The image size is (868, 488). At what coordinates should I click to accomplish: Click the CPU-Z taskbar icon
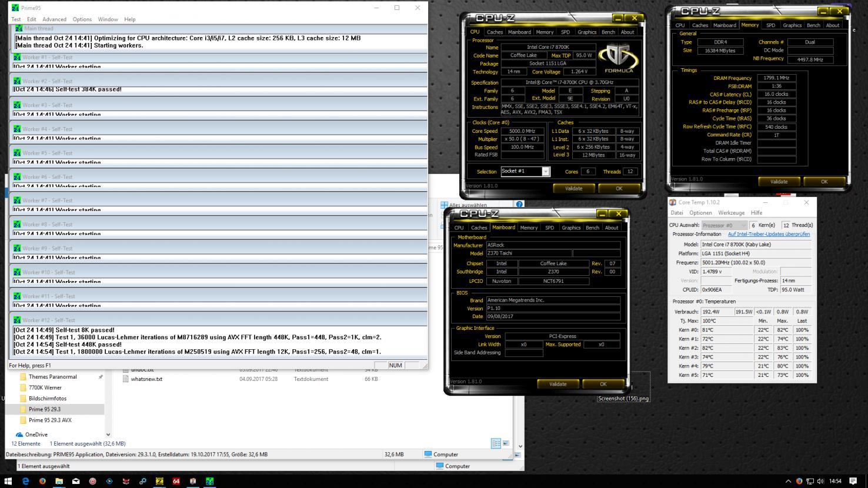point(159,481)
